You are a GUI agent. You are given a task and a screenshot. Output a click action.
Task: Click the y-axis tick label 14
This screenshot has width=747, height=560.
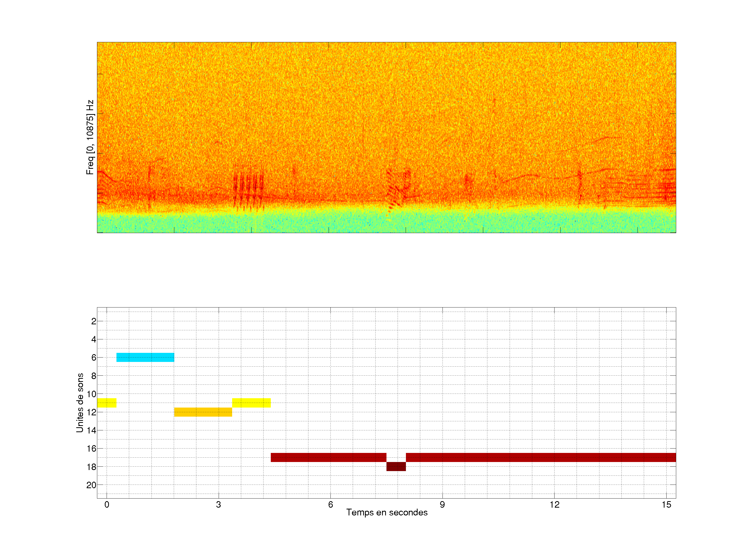coord(91,430)
